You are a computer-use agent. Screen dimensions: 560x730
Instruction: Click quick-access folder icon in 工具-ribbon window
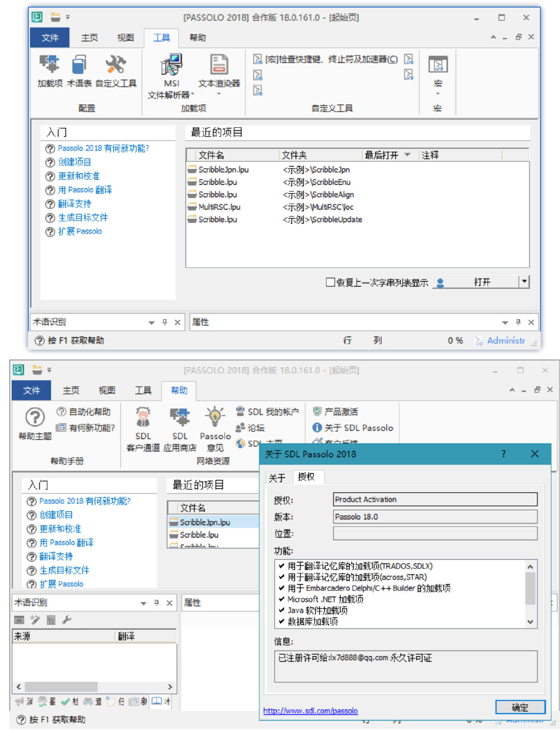pos(55,17)
